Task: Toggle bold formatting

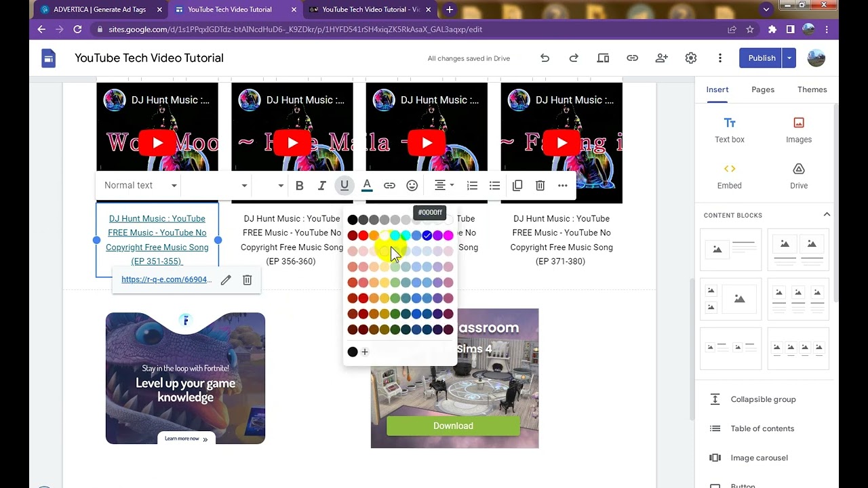Action: tap(299, 186)
